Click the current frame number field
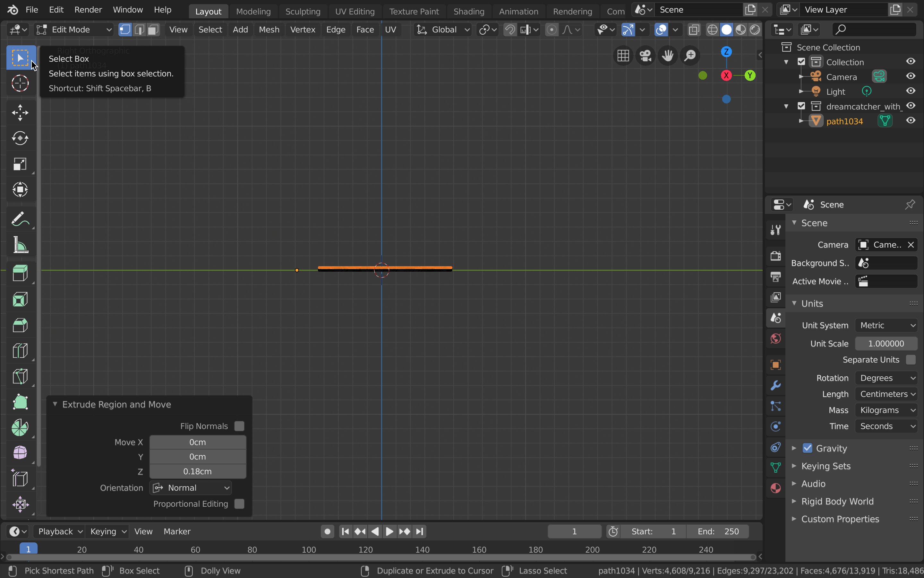 [x=574, y=531]
